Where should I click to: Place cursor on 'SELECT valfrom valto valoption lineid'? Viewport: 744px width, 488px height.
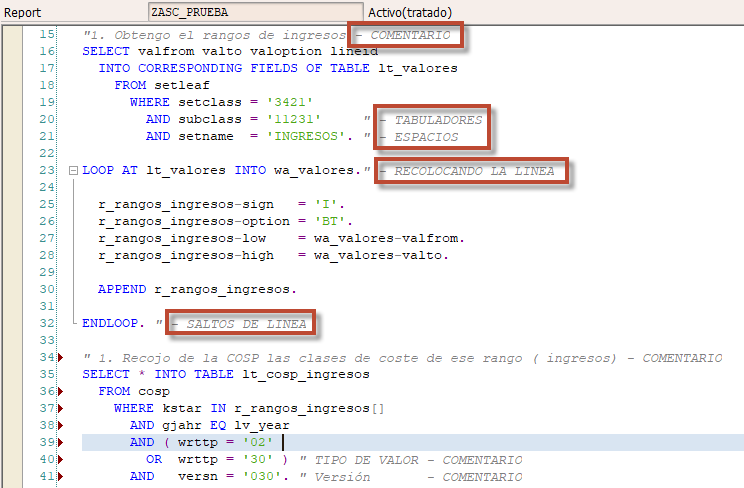point(230,51)
